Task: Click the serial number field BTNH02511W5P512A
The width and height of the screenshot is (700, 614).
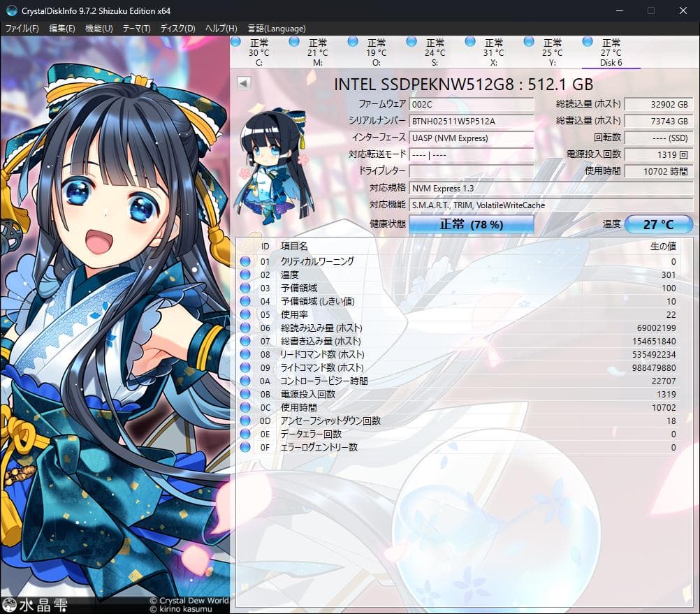Action: tap(472, 121)
